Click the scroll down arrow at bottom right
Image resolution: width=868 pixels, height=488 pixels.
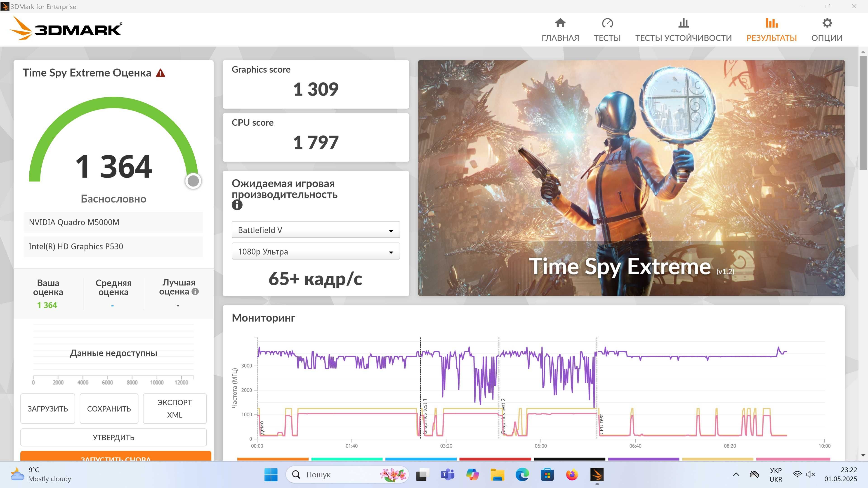tap(863, 455)
